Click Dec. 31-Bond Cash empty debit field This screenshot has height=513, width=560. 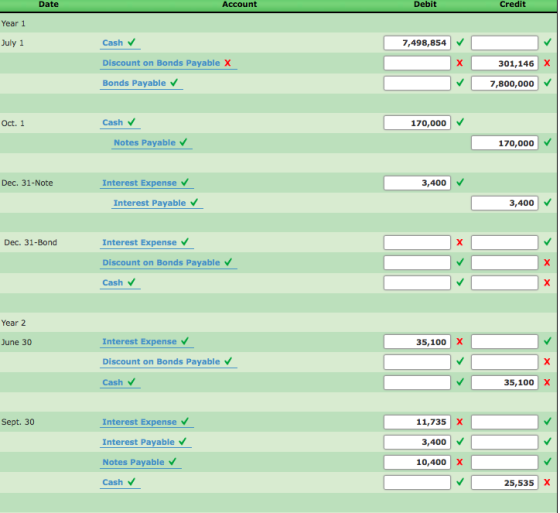[x=417, y=283]
